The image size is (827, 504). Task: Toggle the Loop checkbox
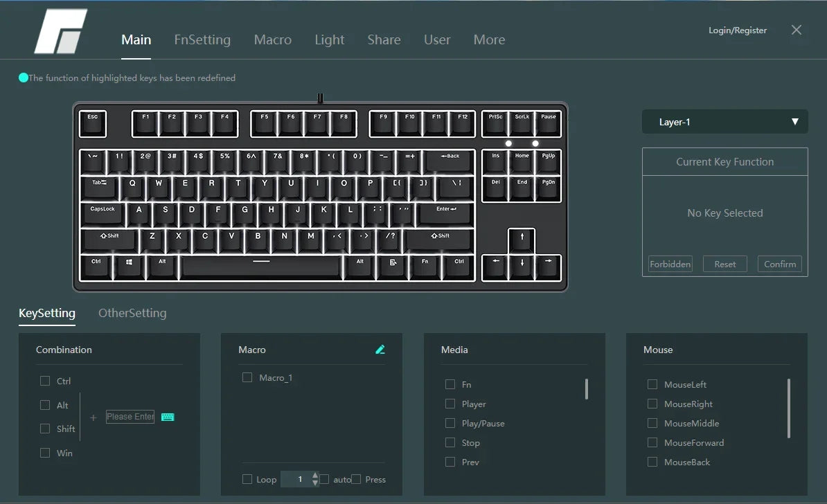coord(247,479)
